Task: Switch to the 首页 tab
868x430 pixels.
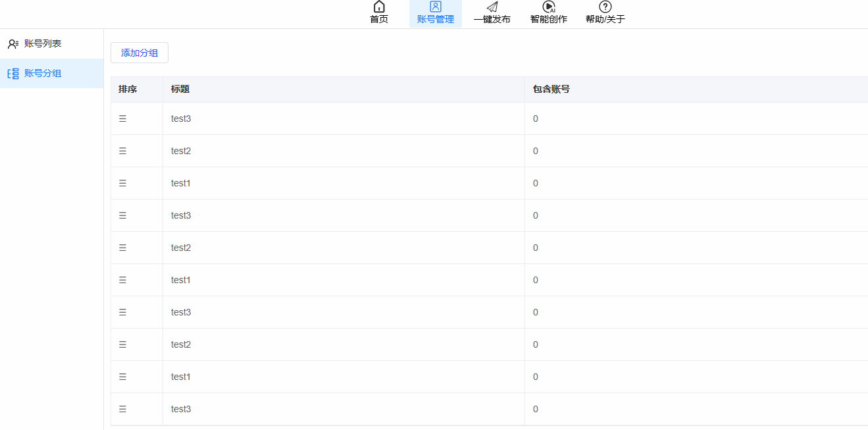Action: point(378,14)
